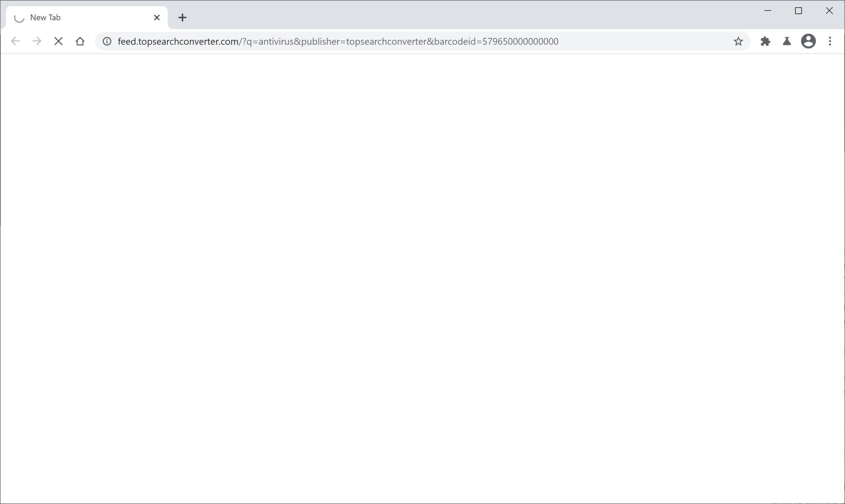This screenshot has height=504, width=845.
Task: Open the Chrome customize and control menu
Action: point(830,41)
